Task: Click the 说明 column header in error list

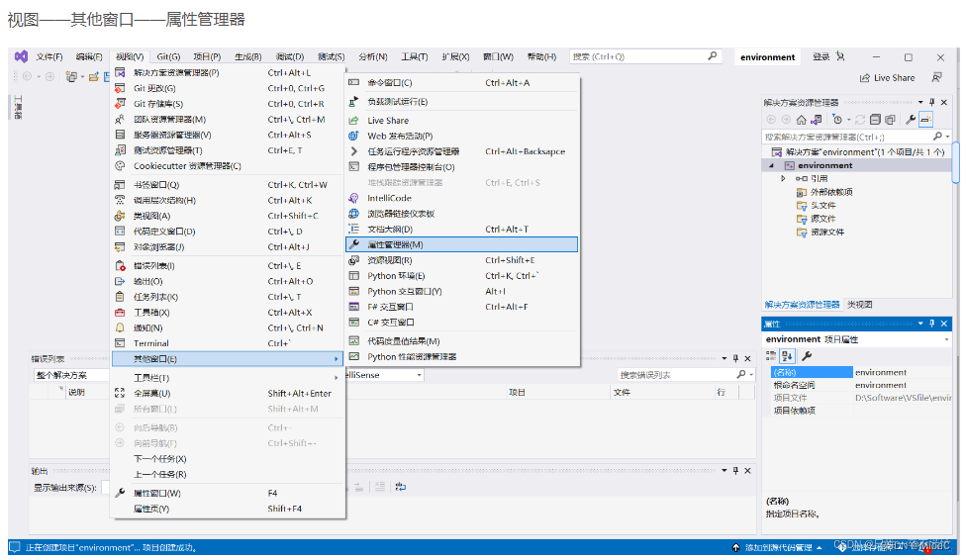Action: coord(76,392)
